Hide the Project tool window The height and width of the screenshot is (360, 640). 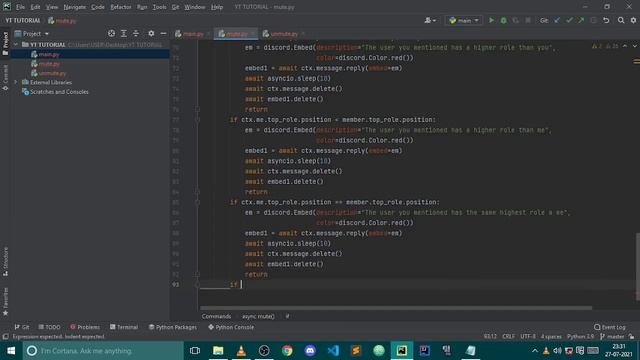[x=163, y=33]
